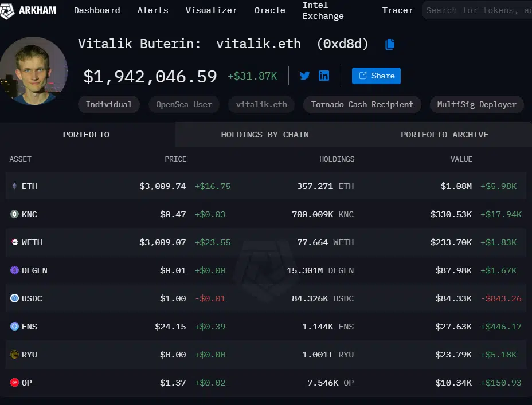Click the DEGEN token icon

pos(14,270)
